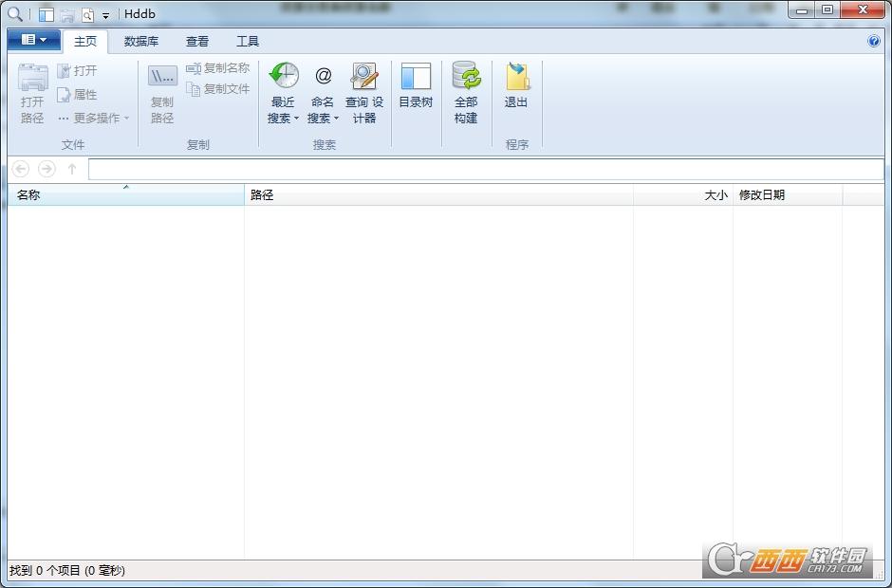The image size is (892, 588).
Task: Open the blue application menu button
Action: click(x=34, y=40)
